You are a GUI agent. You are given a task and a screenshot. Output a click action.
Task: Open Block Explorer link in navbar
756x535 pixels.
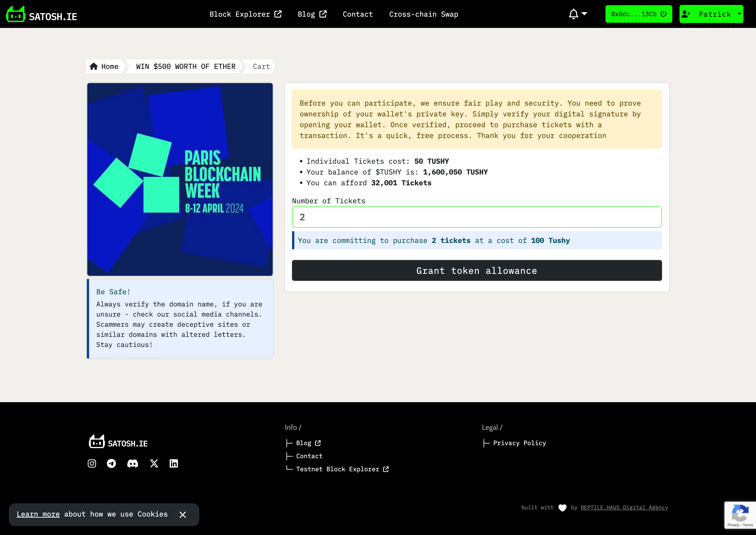[x=245, y=14]
